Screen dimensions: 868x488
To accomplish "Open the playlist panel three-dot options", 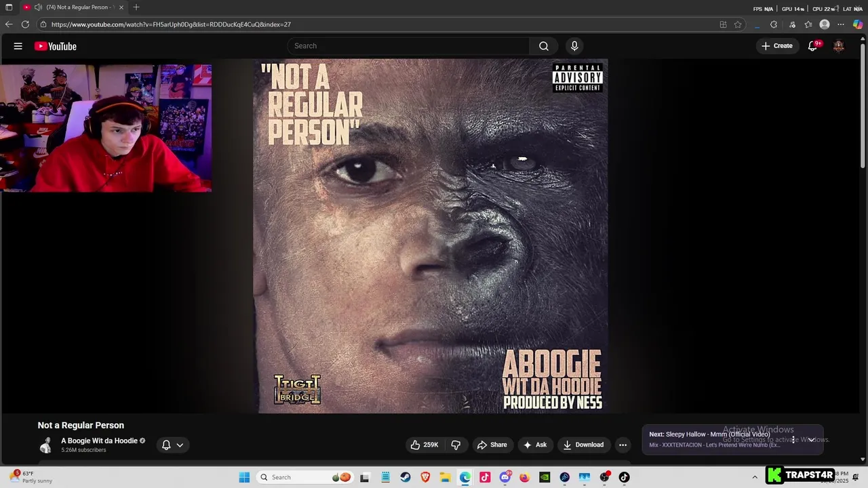I will pos(793,439).
